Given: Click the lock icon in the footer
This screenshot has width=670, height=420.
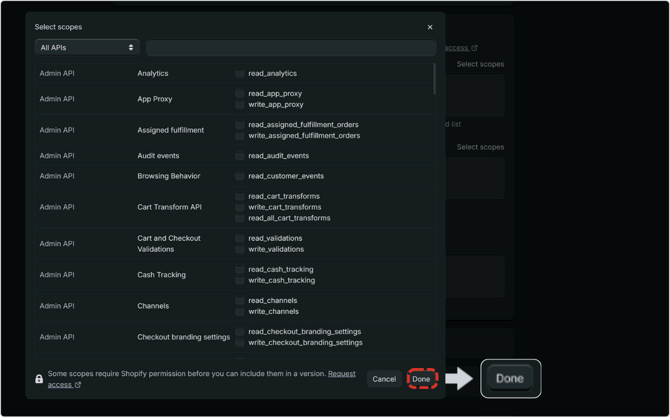Looking at the screenshot, I should (39, 379).
